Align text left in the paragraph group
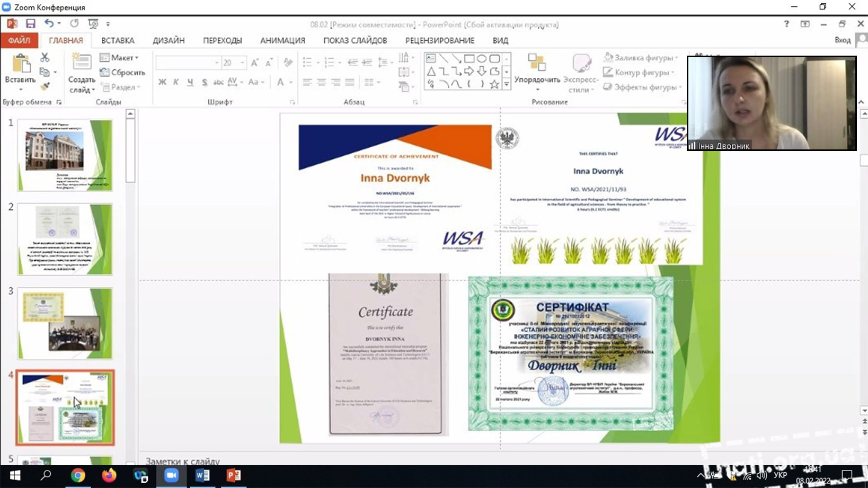868x488 pixels. coord(307,82)
